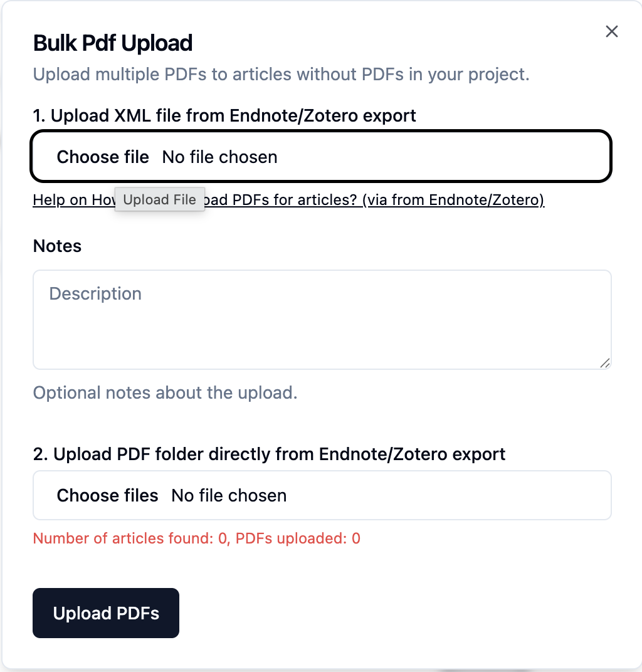
Task: Click "No file chosen" in PDF folder input
Action: pyautogui.click(x=229, y=495)
